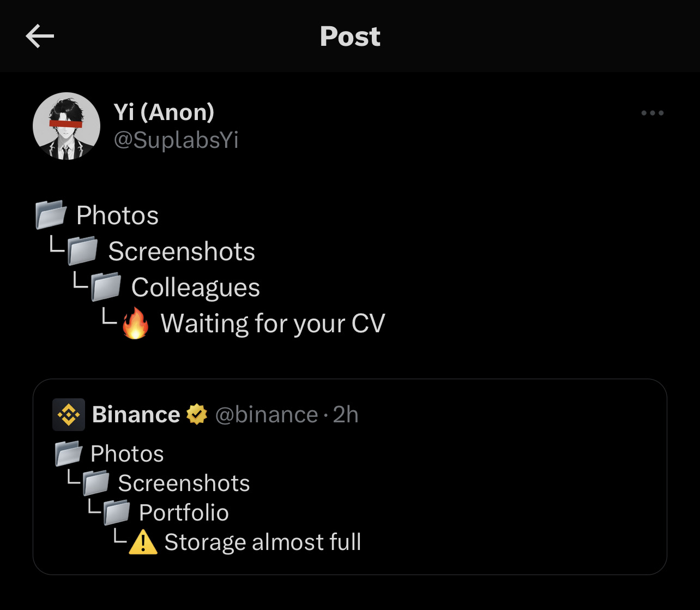Open the three-dot more options menu
Screen dimensions: 700x610
[x=652, y=113]
